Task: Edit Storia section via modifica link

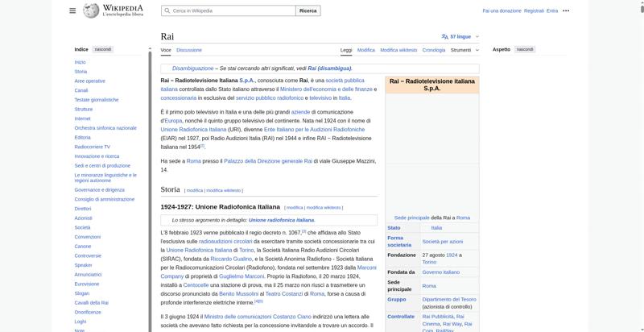Action: click(195, 191)
